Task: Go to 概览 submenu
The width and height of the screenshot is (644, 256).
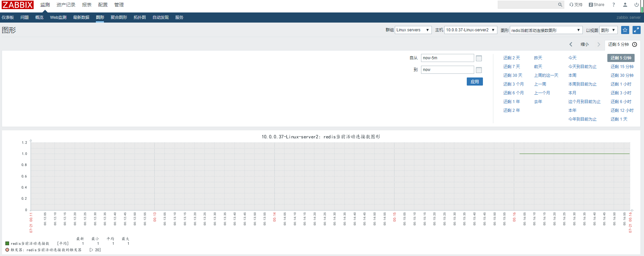Action: (x=39, y=18)
